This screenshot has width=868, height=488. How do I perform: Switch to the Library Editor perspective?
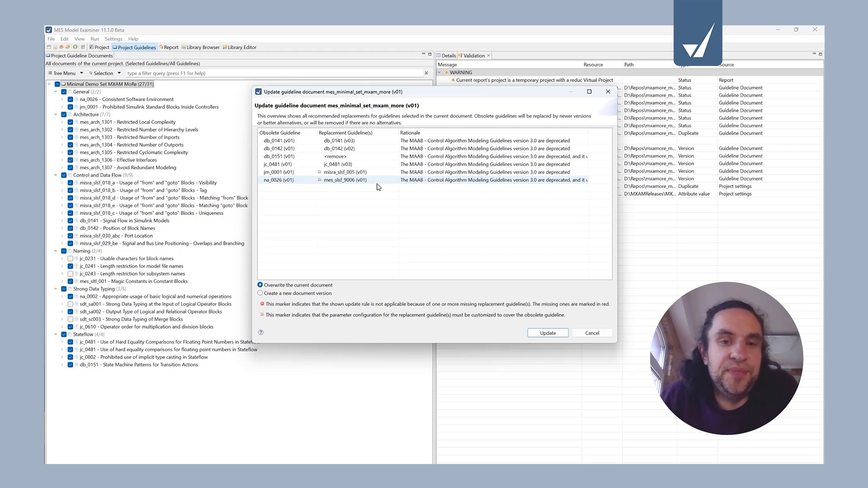[x=240, y=47]
